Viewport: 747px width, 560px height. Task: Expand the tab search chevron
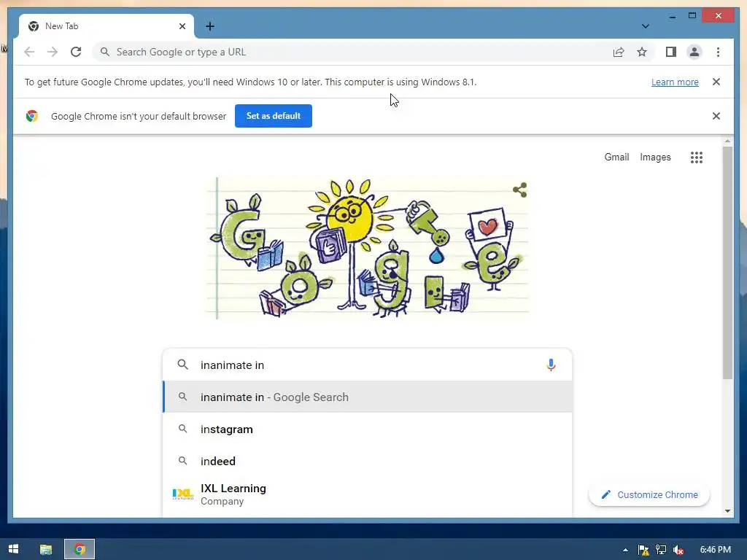645,26
